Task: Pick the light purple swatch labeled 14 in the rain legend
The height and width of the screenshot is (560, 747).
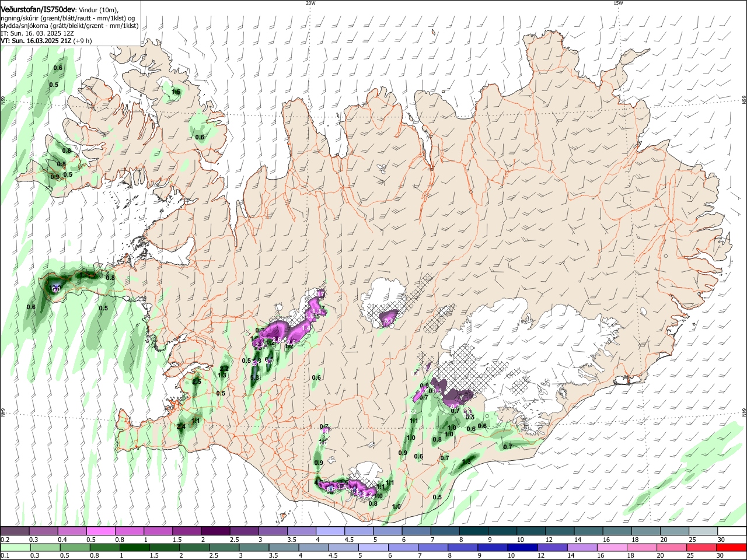Action: click(581, 547)
